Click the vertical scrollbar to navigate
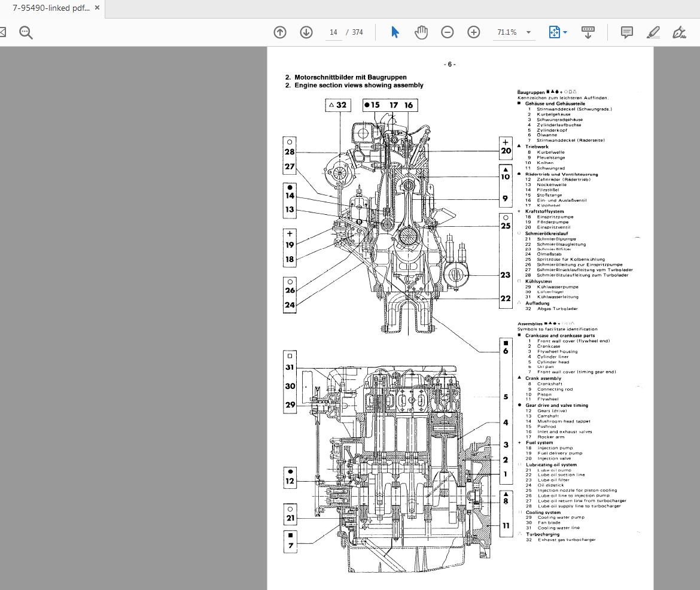Image resolution: width=700 pixels, height=590 pixels. [x=696, y=239]
